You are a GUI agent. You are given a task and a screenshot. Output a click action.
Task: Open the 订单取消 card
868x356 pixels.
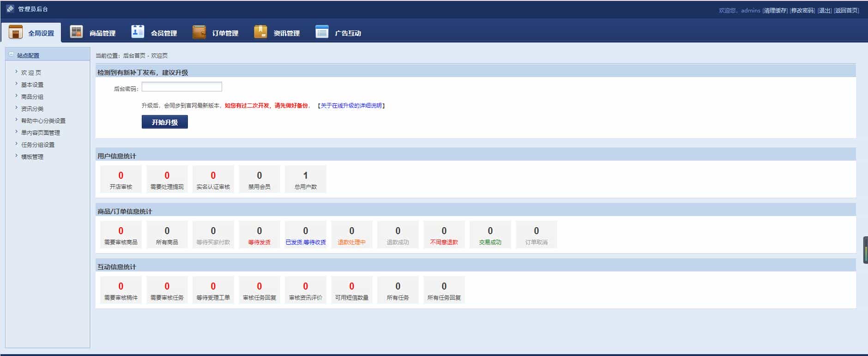pos(536,235)
